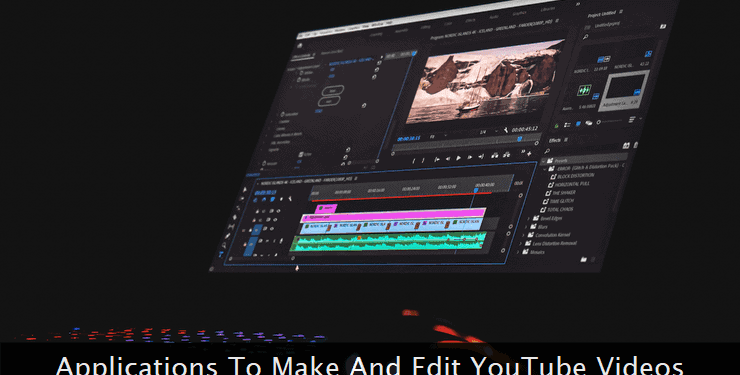This screenshot has height=375, width=740.
Task: Expand the Blurs folder
Action: pyautogui.click(x=526, y=227)
